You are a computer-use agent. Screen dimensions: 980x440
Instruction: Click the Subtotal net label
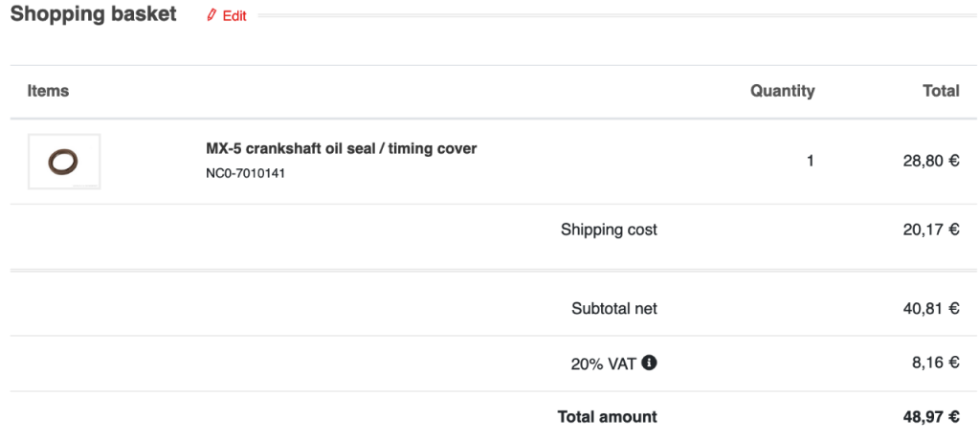614,308
